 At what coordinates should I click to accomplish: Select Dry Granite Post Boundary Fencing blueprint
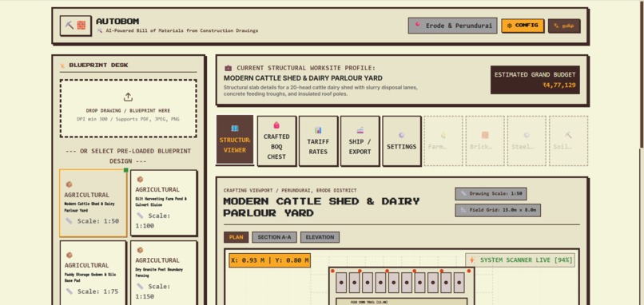pyautogui.click(x=164, y=272)
